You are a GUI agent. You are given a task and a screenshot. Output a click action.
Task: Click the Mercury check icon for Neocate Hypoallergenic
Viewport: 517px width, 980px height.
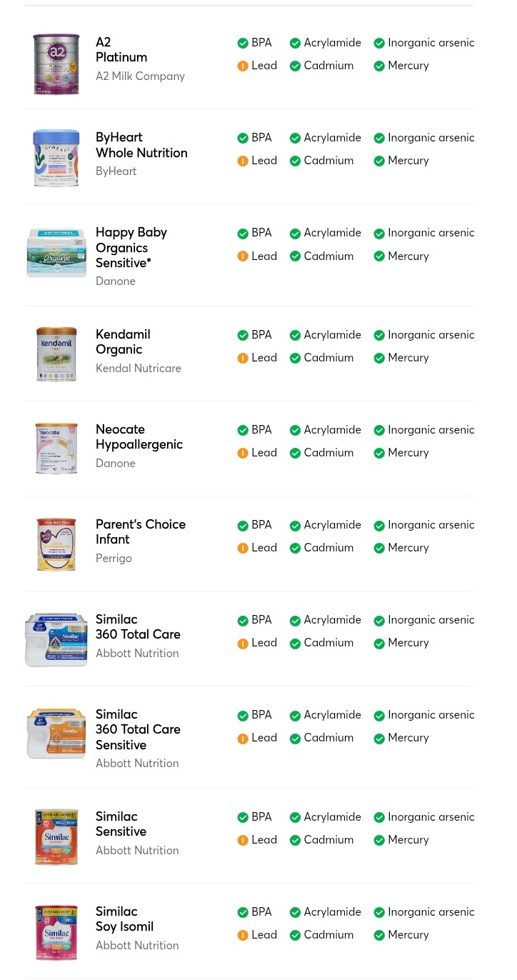click(x=379, y=454)
